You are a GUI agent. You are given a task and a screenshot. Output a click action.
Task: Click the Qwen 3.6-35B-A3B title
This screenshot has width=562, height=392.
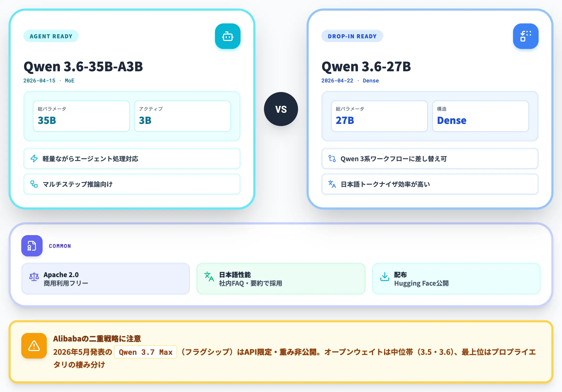[83, 66]
